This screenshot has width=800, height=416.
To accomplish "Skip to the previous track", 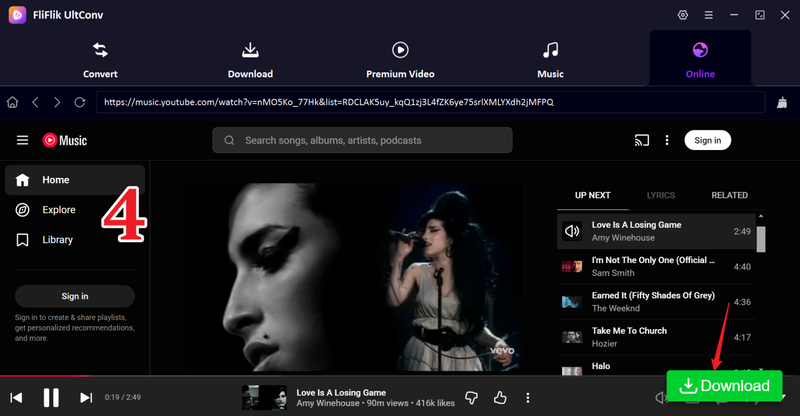I will tap(16, 397).
